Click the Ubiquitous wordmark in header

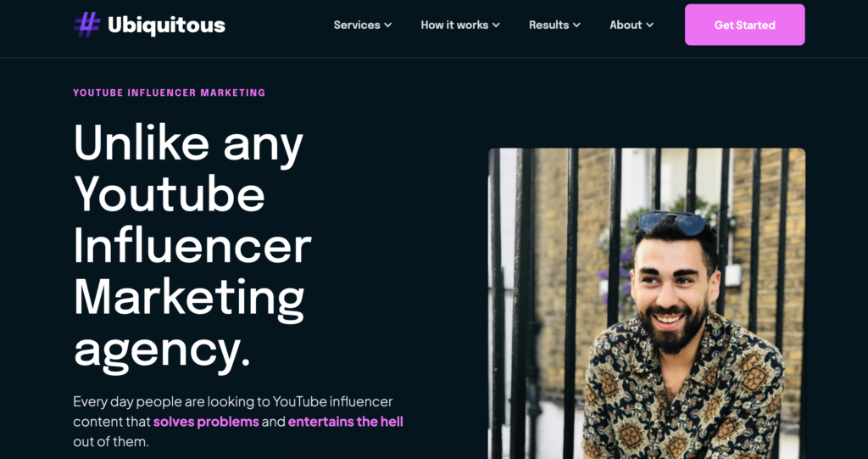click(x=167, y=25)
